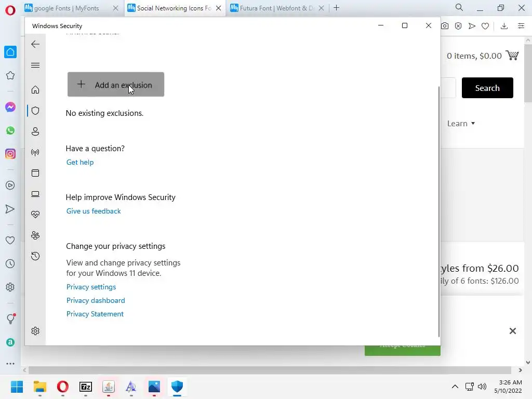Image resolution: width=532 pixels, height=399 pixels.
Task: Open File Explorer from taskbar
Action: pyautogui.click(x=39, y=387)
